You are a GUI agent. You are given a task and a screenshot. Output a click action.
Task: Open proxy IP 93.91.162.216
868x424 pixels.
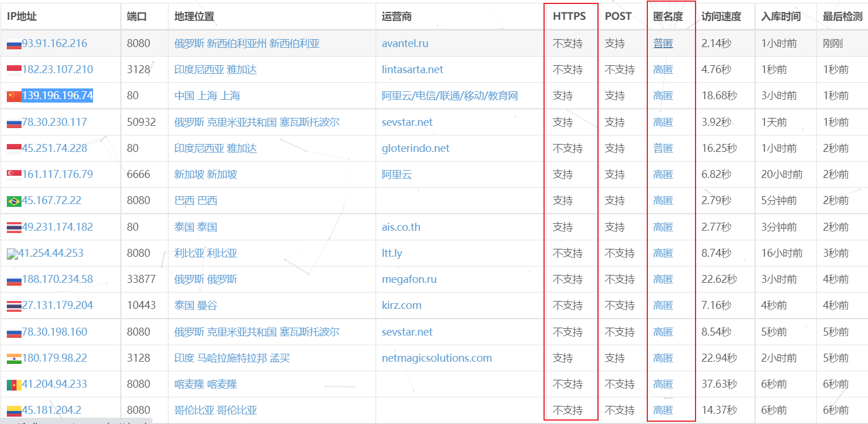click(x=54, y=43)
